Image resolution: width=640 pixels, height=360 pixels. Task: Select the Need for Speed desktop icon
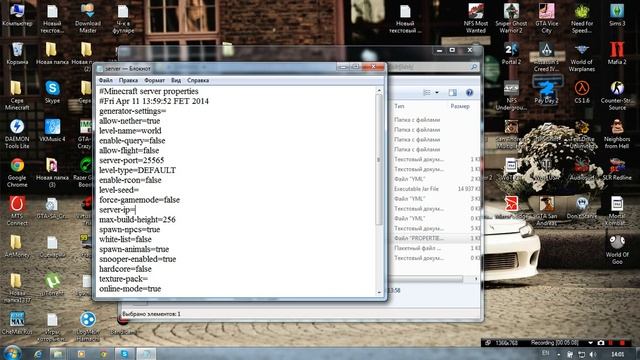tap(582, 19)
